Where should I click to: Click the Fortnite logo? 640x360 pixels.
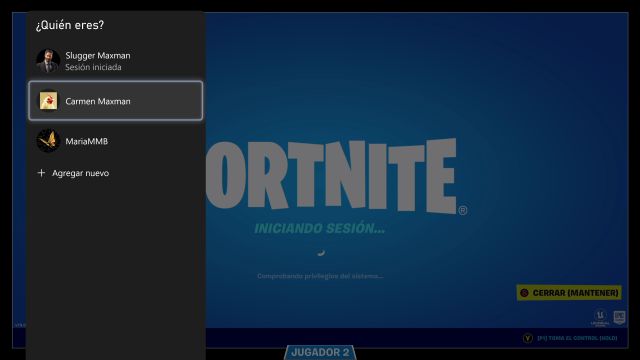tap(337, 176)
